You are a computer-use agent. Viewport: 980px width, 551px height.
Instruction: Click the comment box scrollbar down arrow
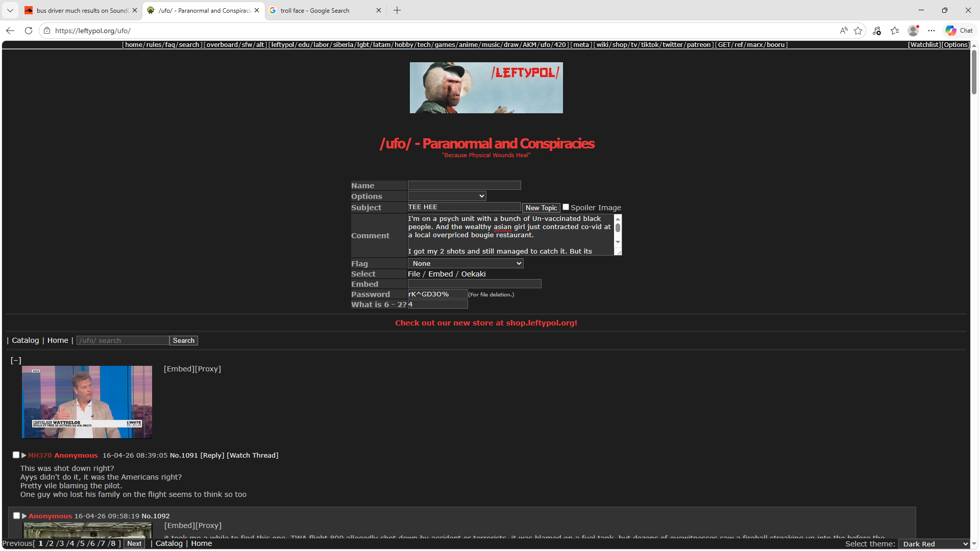tap(618, 242)
